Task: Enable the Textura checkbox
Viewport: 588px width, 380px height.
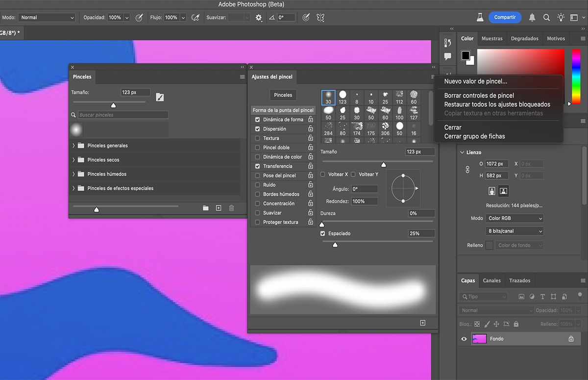Action: [x=257, y=138]
